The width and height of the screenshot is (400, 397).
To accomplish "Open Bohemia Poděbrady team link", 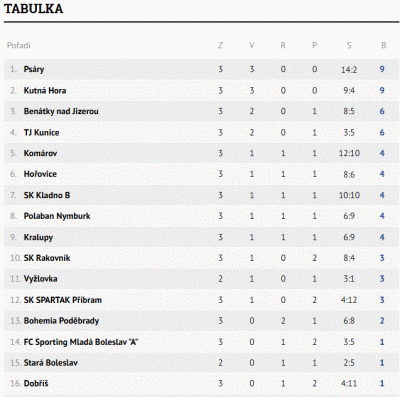I will (x=61, y=321).
